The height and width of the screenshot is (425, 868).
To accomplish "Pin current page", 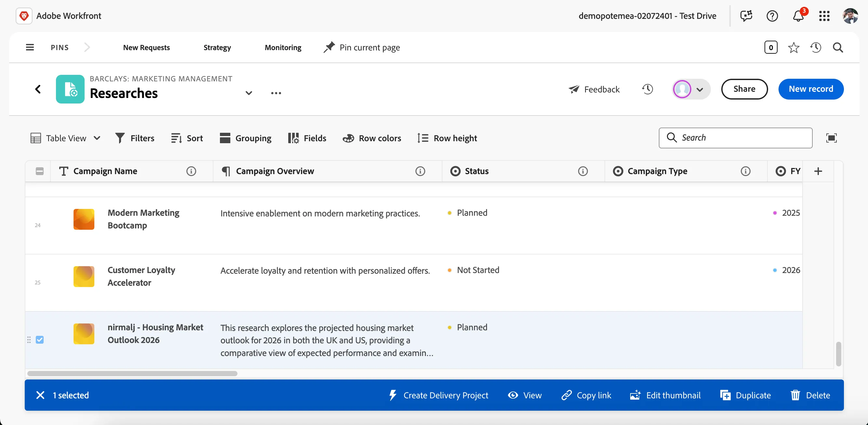I will click(x=362, y=48).
